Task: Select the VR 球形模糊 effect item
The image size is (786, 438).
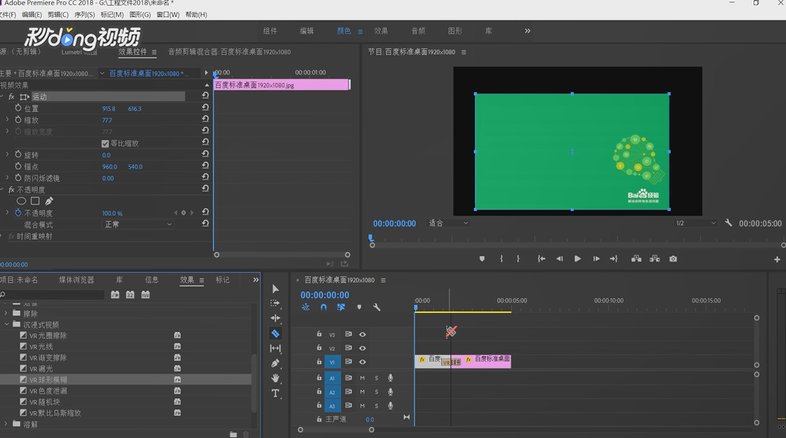Action: (48, 380)
